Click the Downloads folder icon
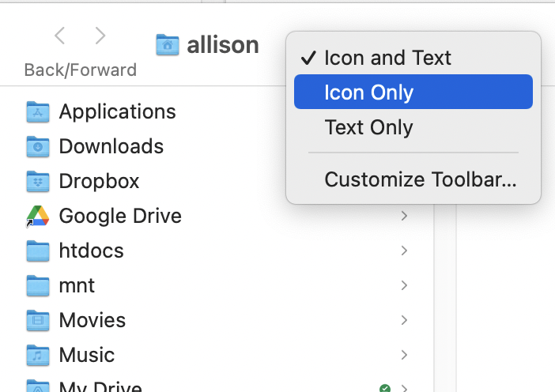 pos(38,147)
